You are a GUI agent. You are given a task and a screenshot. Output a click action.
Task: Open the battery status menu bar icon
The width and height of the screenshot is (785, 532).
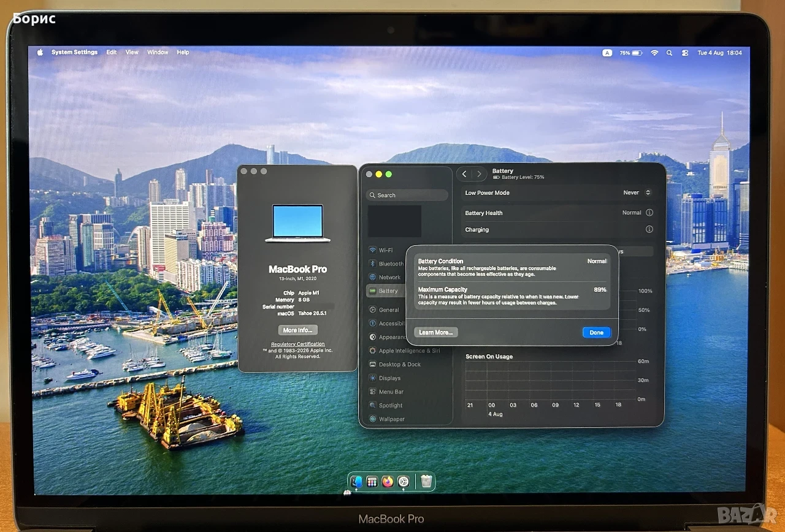point(630,53)
